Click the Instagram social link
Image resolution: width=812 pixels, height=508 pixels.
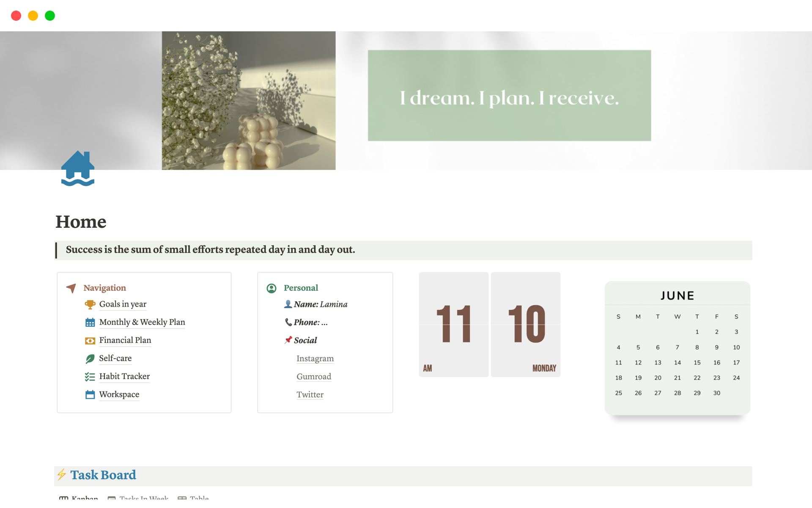tap(315, 358)
